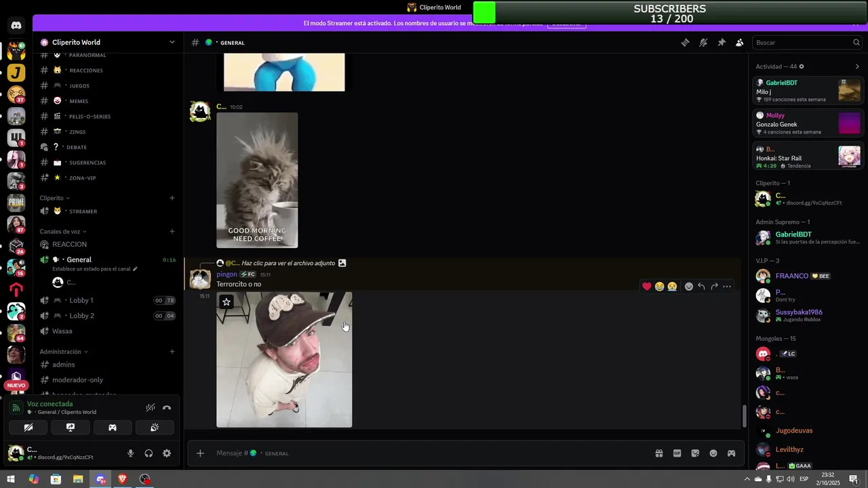Share your screen from voice panel
The image size is (868, 488).
tap(70, 427)
